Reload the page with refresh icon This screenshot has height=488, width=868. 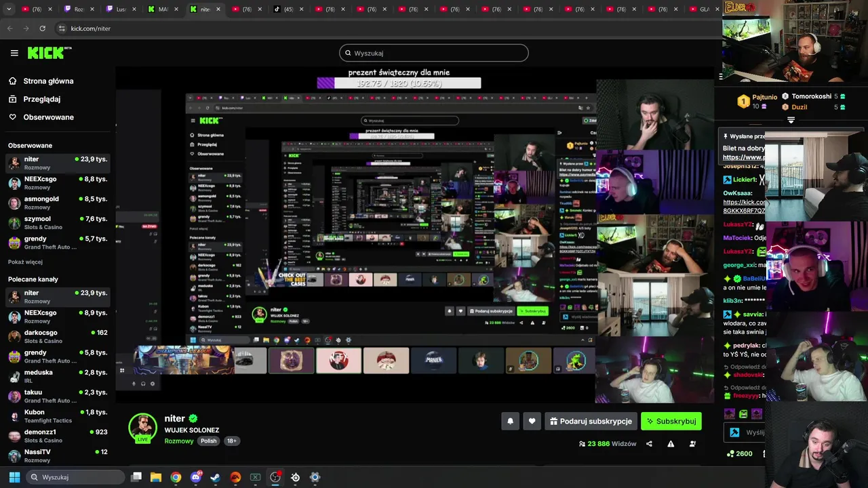pyautogui.click(x=42, y=28)
